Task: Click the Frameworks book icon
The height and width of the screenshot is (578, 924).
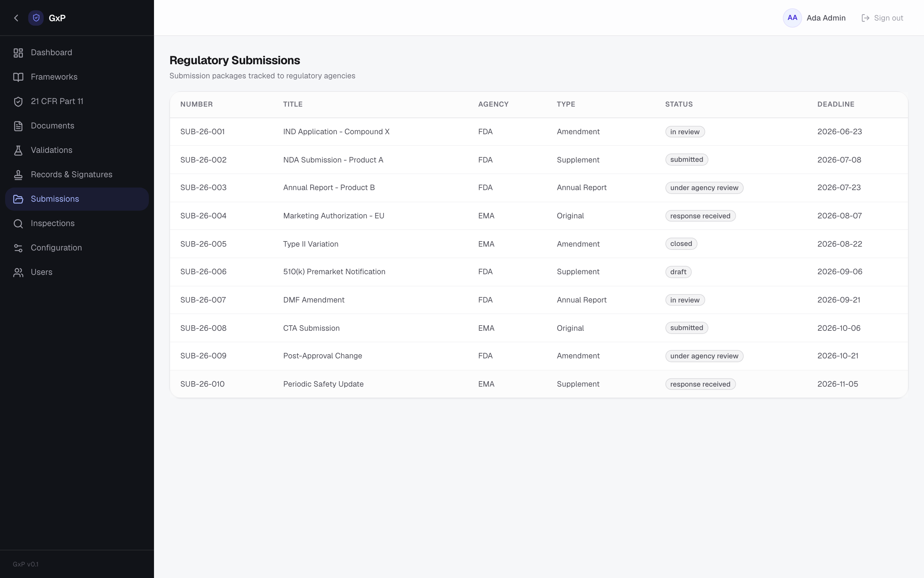Action: pos(18,77)
